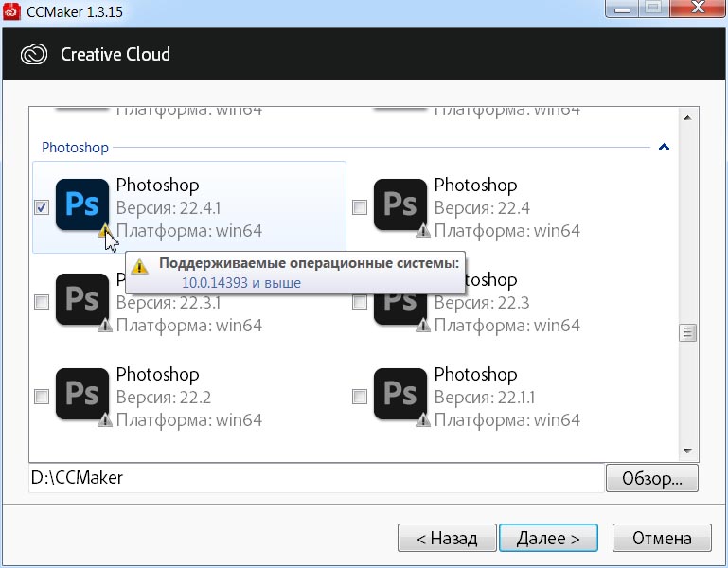This screenshot has width=728, height=568.
Task: Click the Photoshop 22.4 Ps icon
Action: 400,204
